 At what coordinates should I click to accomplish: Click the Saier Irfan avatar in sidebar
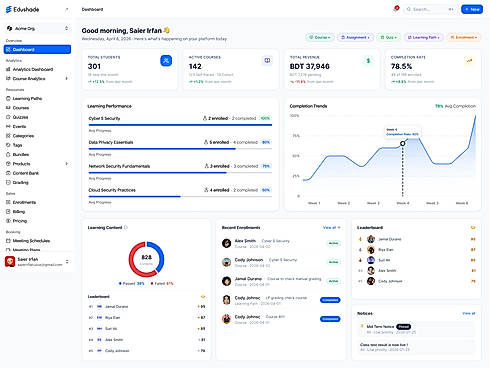[x=10, y=262]
